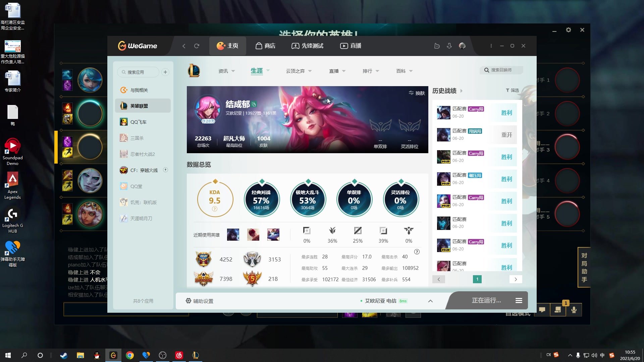Expand the 艾欧尼亚 电信 server panel
This screenshot has width=644, height=362.
(x=430, y=301)
